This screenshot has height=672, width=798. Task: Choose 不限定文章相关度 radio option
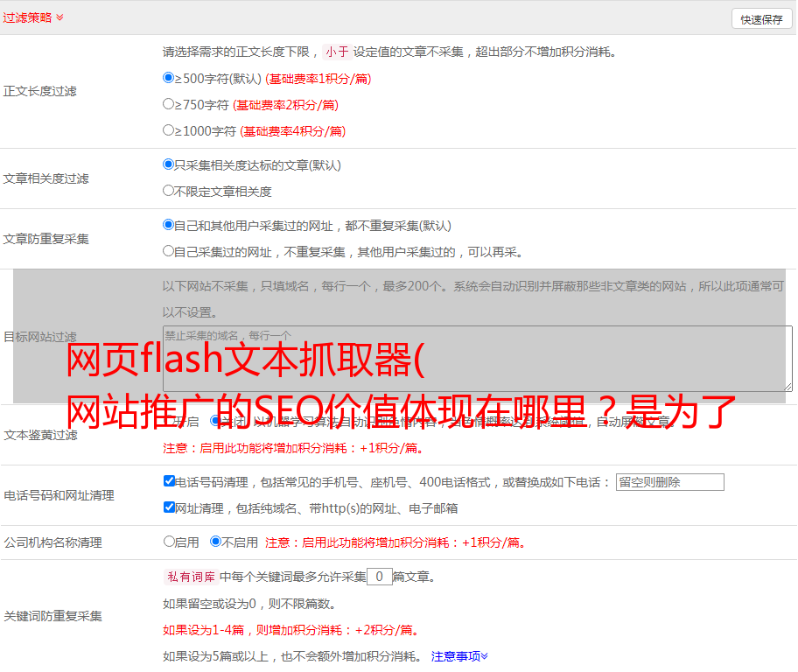click(x=168, y=191)
